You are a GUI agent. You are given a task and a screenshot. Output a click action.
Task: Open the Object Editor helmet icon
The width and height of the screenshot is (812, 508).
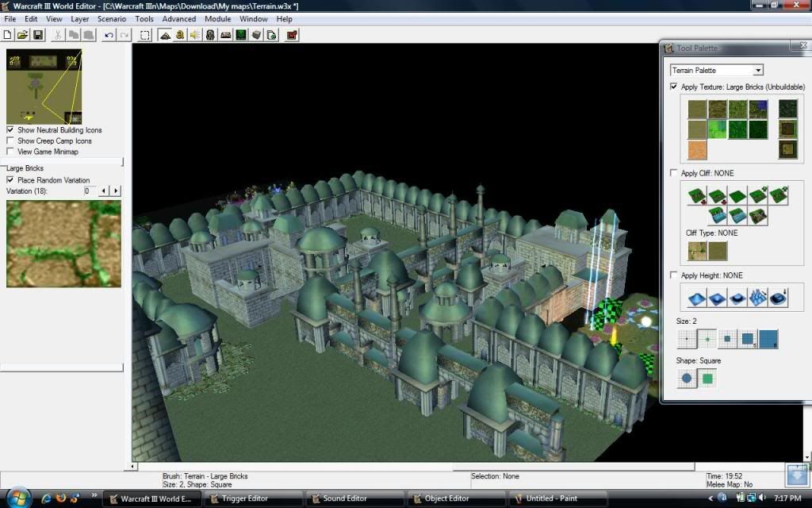pos(210,35)
